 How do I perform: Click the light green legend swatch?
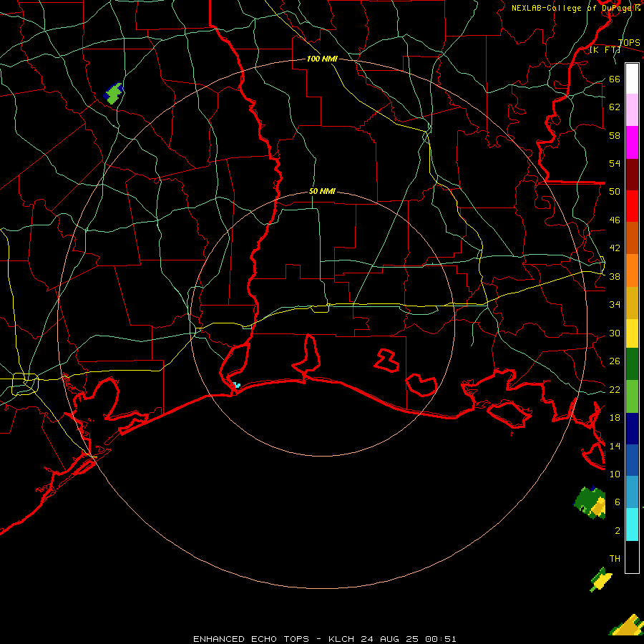coord(632,396)
